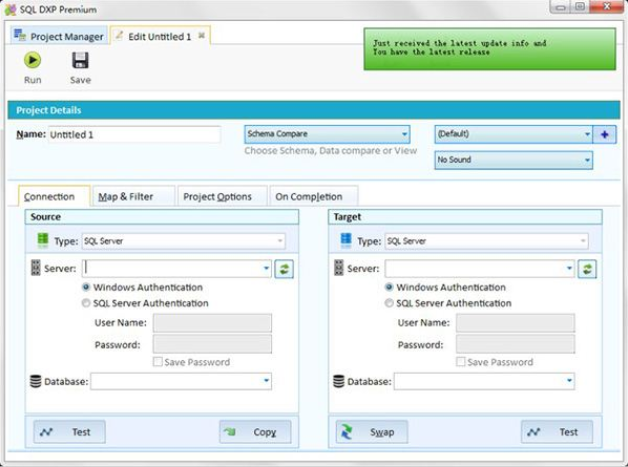Close the Edit Untitled 1 tab

coord(201,36)
